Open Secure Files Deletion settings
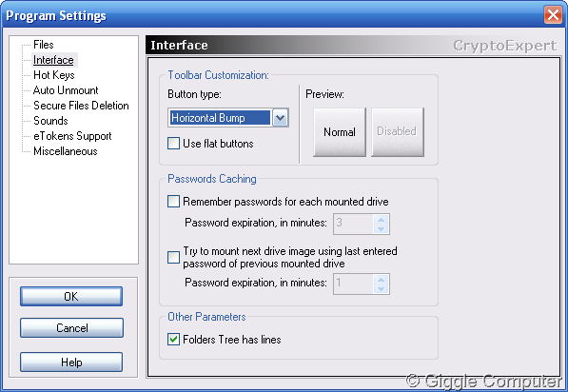 point(81,106)
